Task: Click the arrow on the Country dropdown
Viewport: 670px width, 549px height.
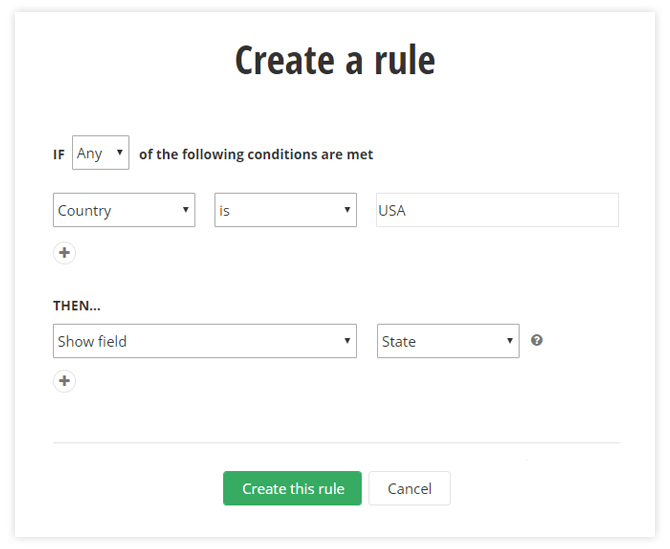Action: pos(186,211)
